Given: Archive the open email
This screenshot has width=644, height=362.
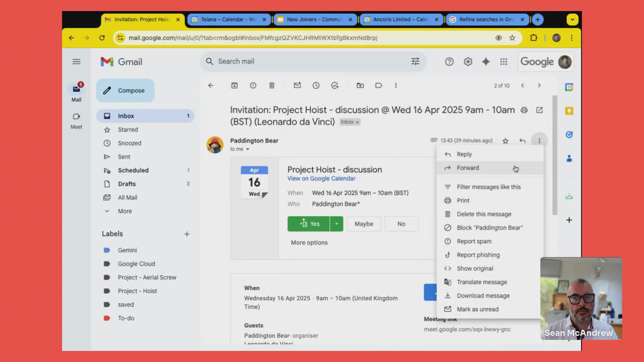Looking at the screenshot, I should 234,85.
